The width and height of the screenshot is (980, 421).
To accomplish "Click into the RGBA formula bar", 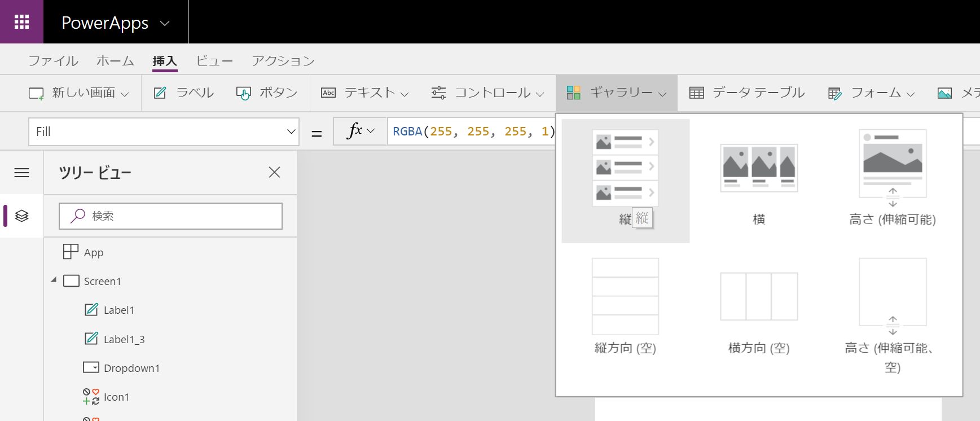I will (x=474, y=131).
